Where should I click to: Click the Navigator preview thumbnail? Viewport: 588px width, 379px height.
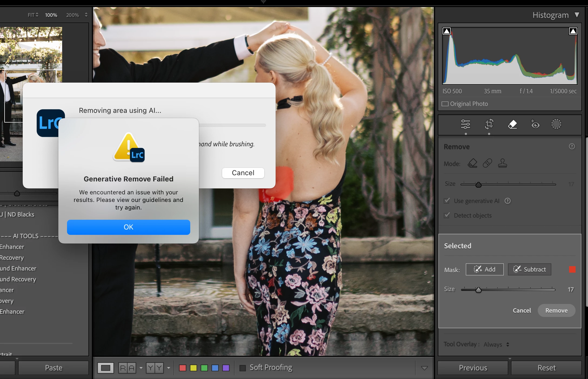[31, 54]
